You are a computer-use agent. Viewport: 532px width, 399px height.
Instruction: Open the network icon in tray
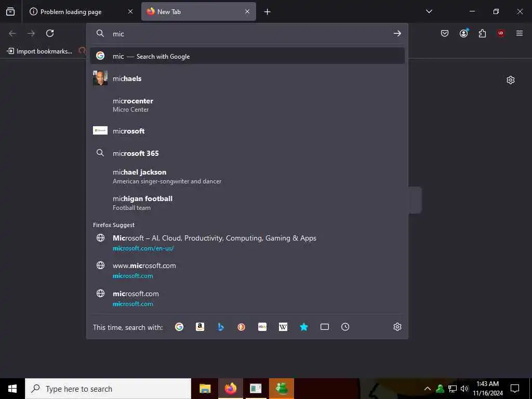(453, 389)
